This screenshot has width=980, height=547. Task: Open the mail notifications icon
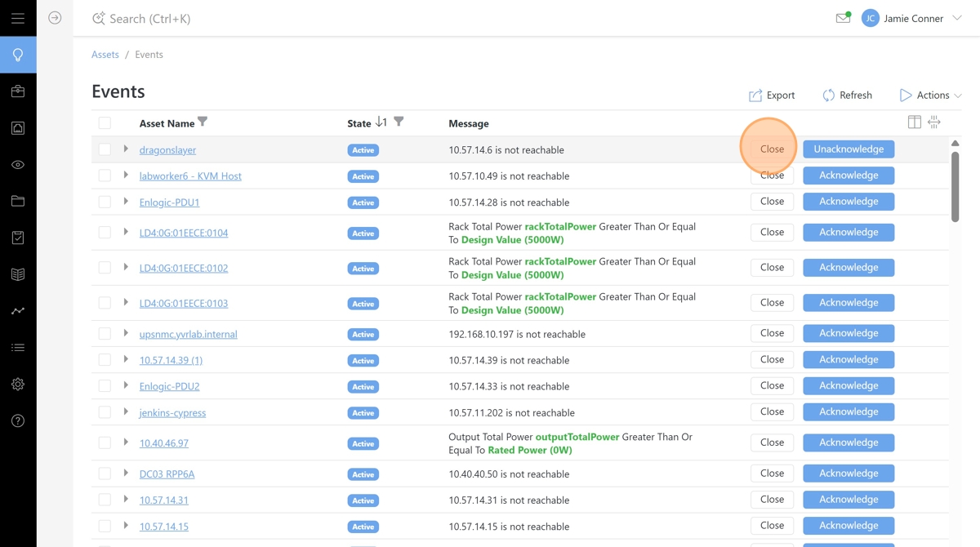pyautogui.click(x=843, y=18)
